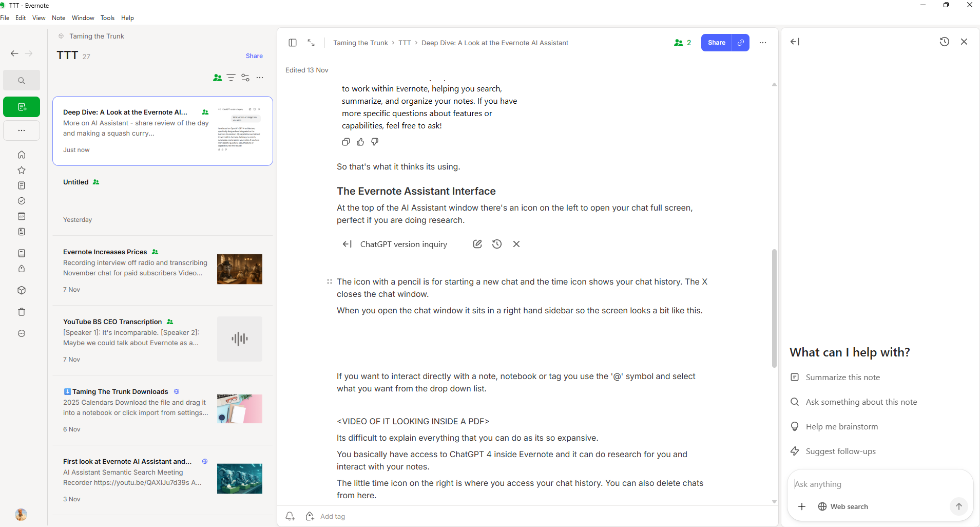This screenshot has width=980, height=527.
Task: Open user account avatar at bottom left
Action: pyautogui.click(x=21, y=514)
